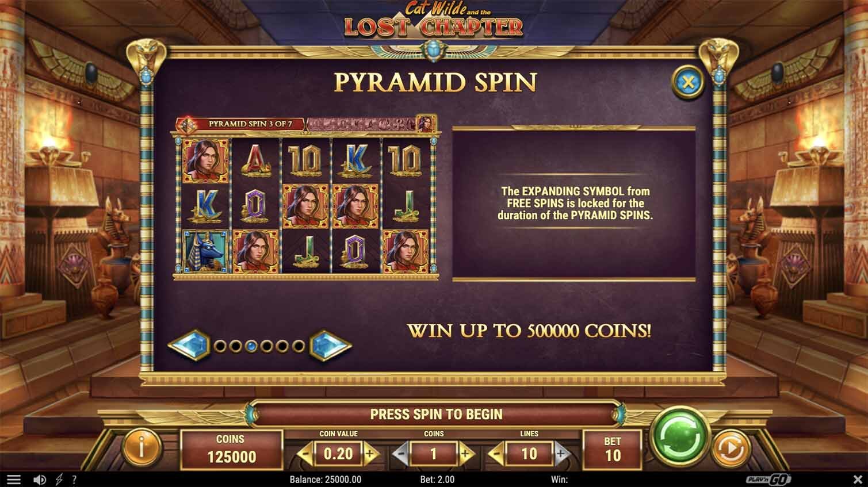Screen dimensions: 868x487
Task: Open the hamburger menu
Action: [13, 480]
